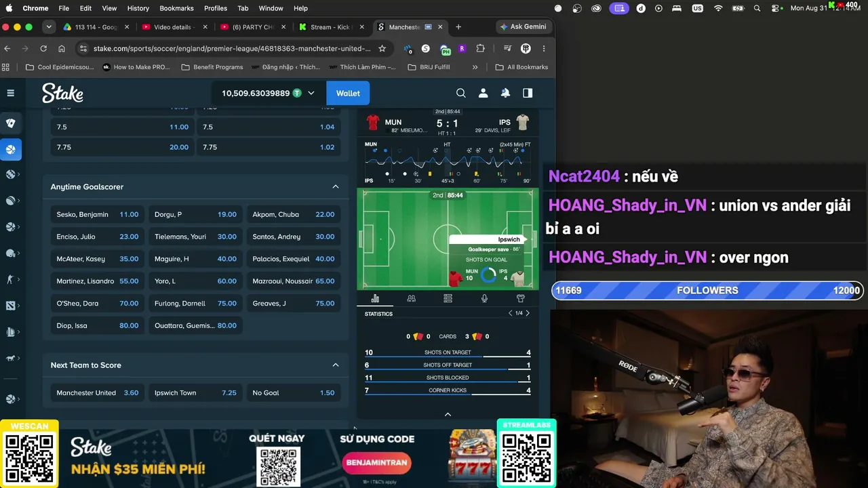Open the Benefit Programs bookmark folder
Viewport: 868px width, 488px height.
[x=212, y=67]
